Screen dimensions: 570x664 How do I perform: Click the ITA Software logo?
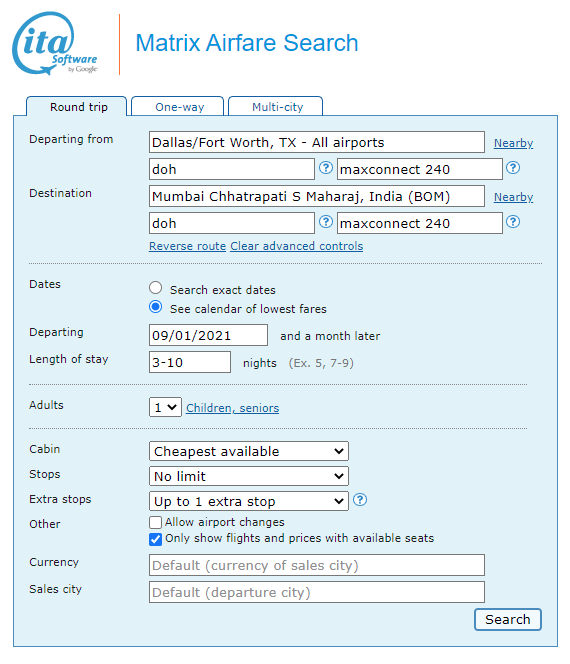point(55,44)
